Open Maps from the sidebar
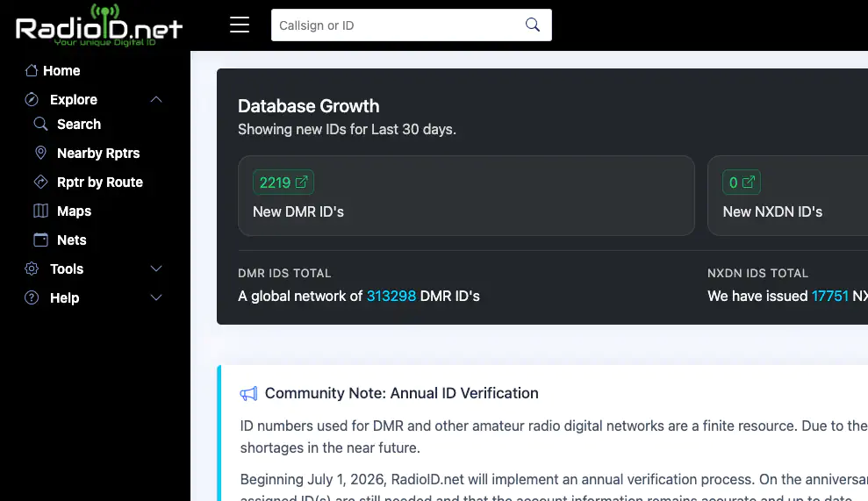Screen dimensions: 868x501 pos(75,211)
